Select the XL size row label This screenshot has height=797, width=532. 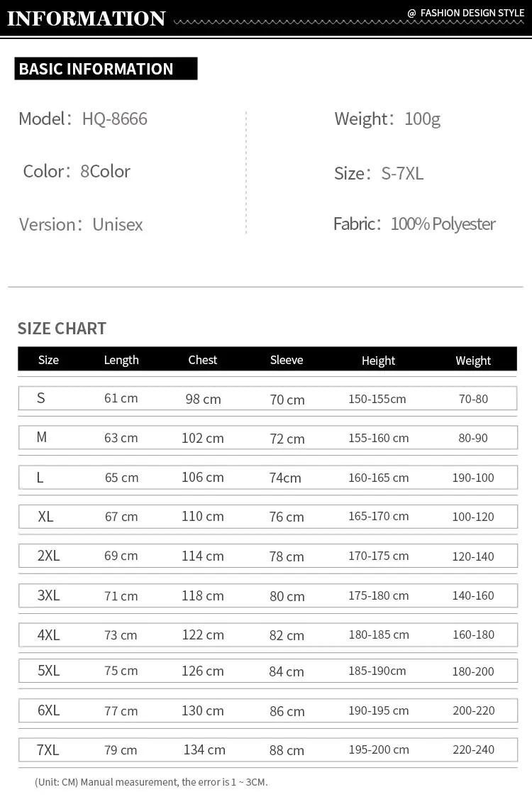coord(45,517)
